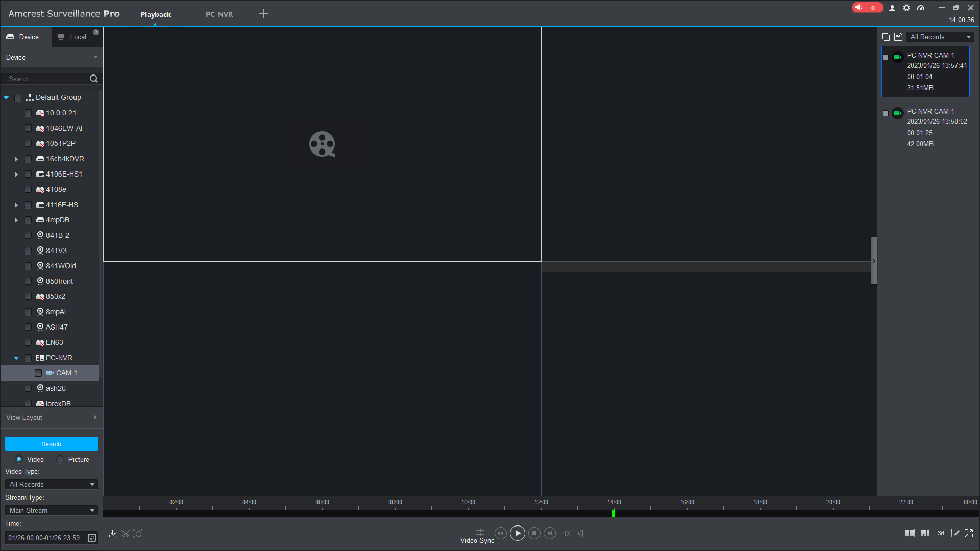Click the blue Search button

(51, 444)
